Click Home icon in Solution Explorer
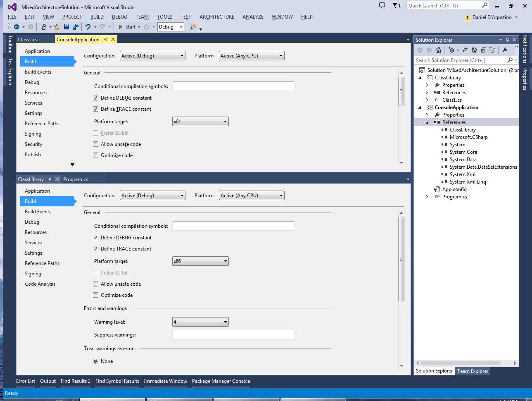Image resolution: width=532 pixels, height=401 pixels. (x=438, y=50)
